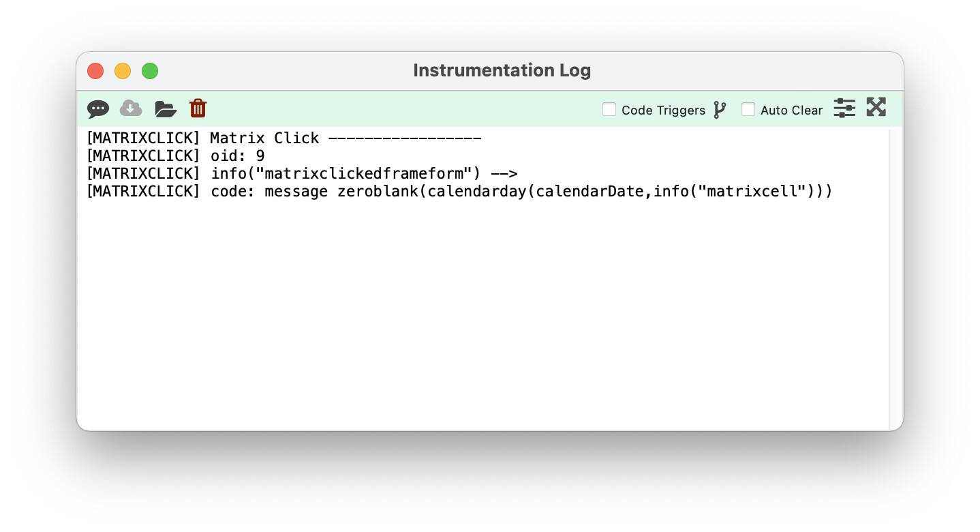980x532 pixels.
Task: Click the speech bubble message icon
Action: pos(98,109)
